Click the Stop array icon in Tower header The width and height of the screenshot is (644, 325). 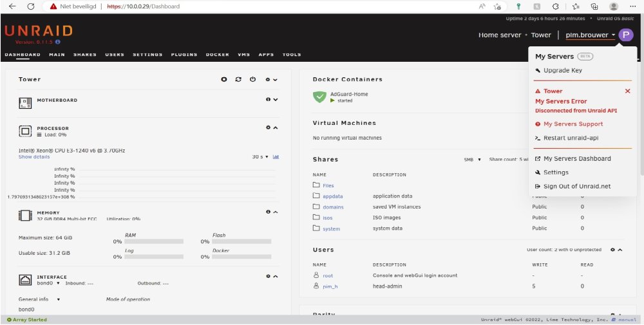[x=224, y=79]
